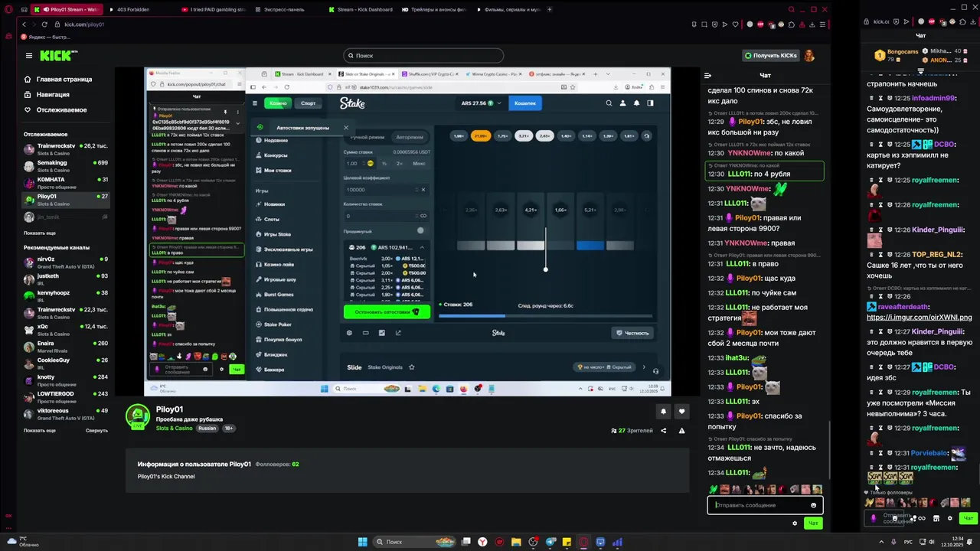Open Semakingg channel in sidebar
The width and height of the screenshot is (980, 551).
coord(66,165)
